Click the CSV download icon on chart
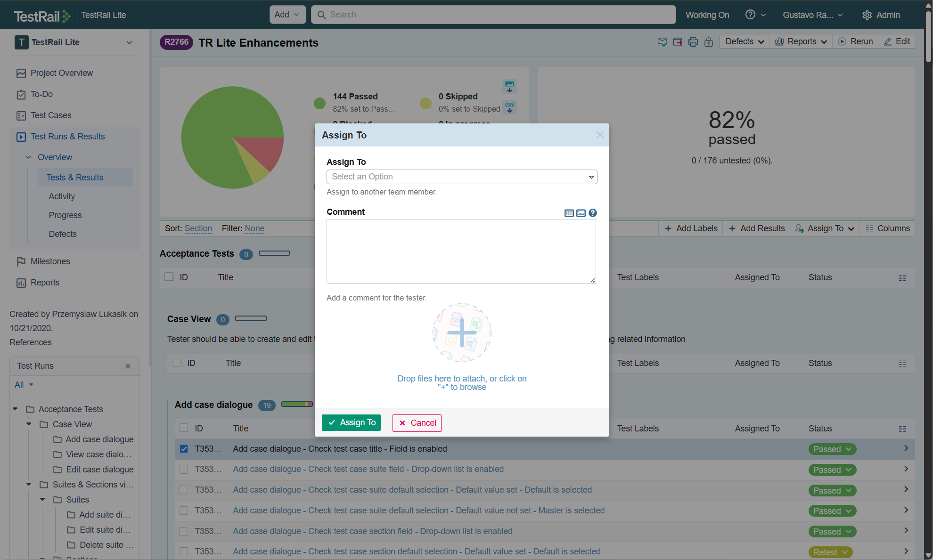Image resolution: width=933 pixels, height=560 pixels. 509,107
